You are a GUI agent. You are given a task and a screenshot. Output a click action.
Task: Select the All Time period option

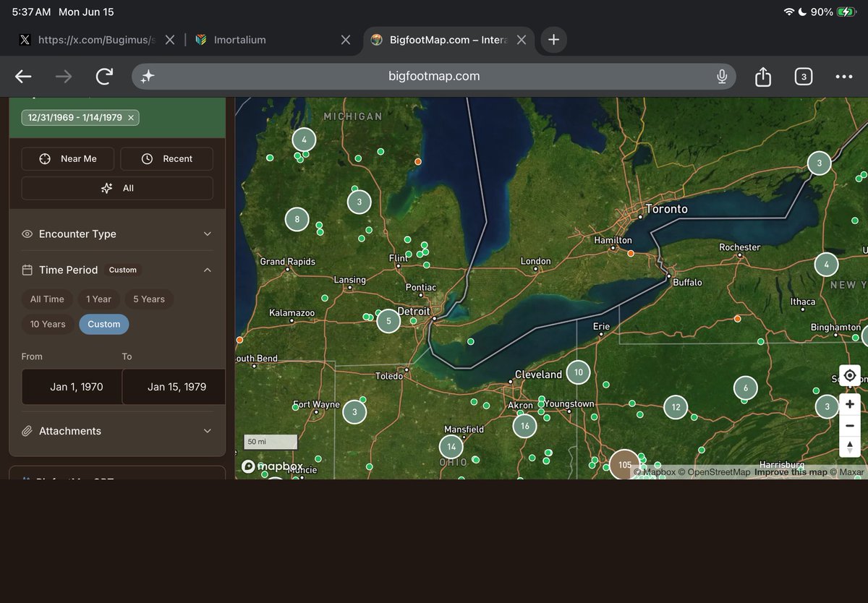point(47,299)
